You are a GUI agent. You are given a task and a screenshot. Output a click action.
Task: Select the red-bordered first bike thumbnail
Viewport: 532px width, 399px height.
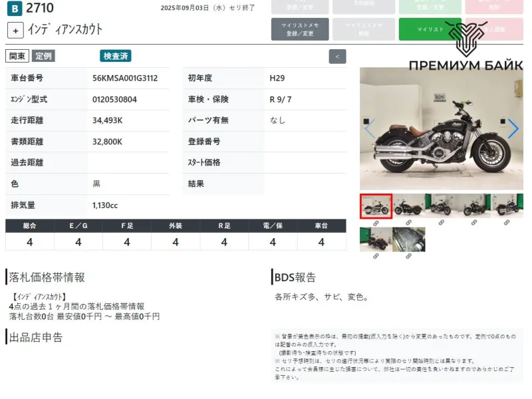click(x=376, y=206)
